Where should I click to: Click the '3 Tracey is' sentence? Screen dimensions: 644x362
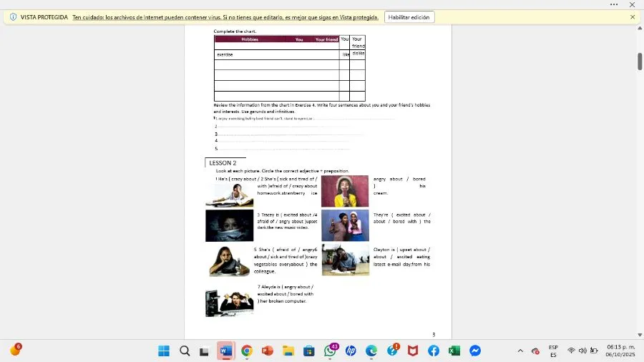[x=287, y=221]
